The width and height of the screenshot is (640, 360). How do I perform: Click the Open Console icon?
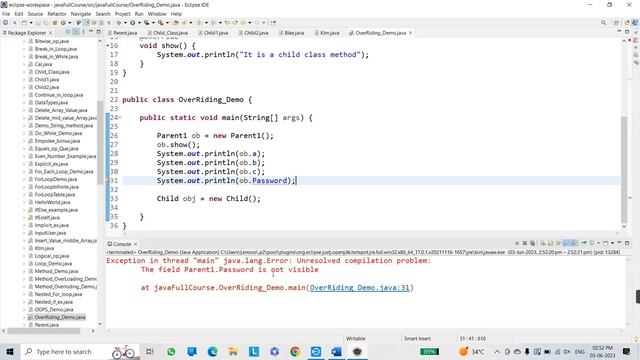[x=605, y=243]
